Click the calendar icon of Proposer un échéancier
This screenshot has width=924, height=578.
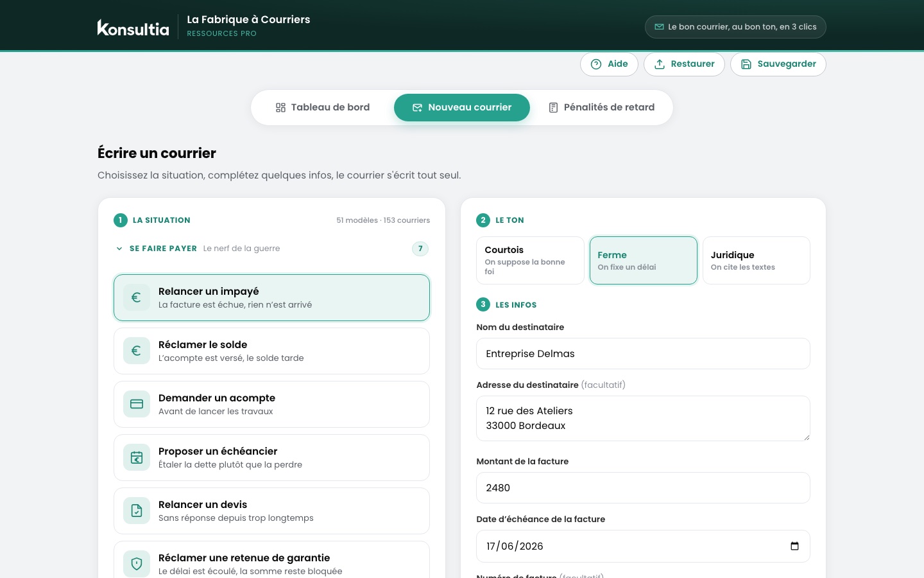(137, 457)
